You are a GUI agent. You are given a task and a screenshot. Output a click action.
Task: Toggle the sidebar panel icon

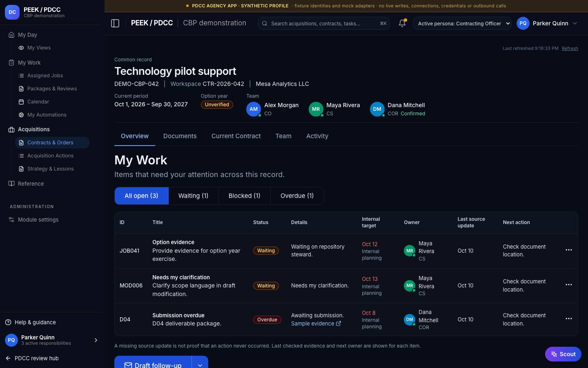115,23
